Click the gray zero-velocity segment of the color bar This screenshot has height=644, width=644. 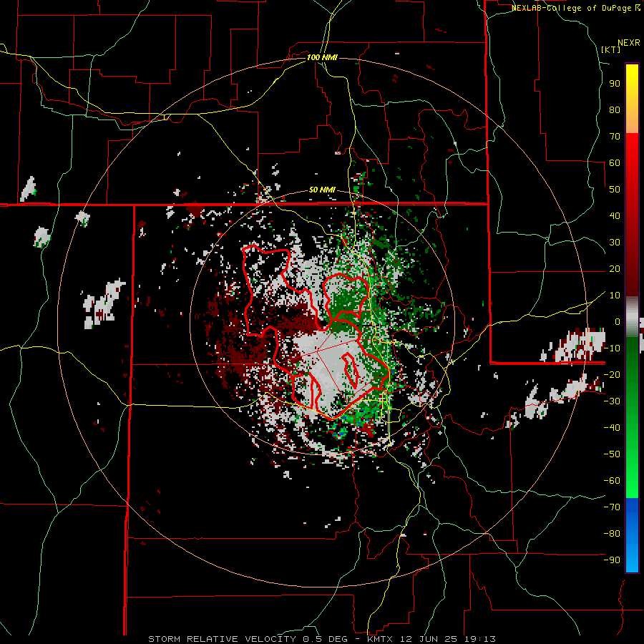tap(632, 318)
